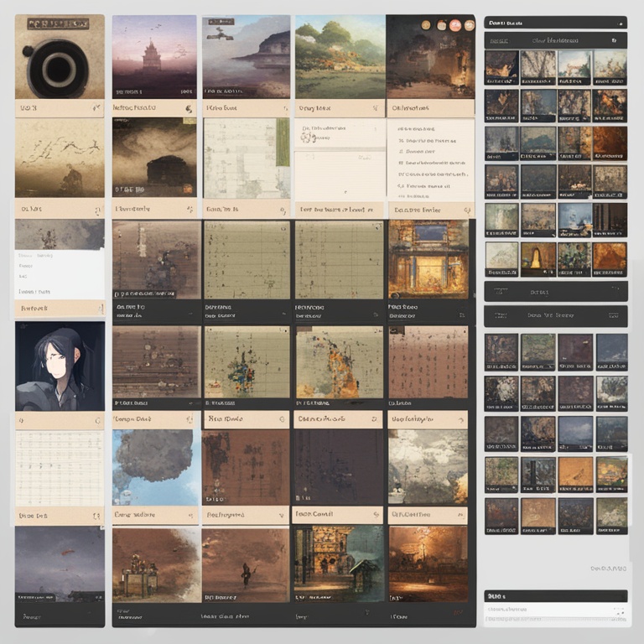Click the icon right of the right panel's second header
The width and height of the screenshot is (644, 644).
614,40
